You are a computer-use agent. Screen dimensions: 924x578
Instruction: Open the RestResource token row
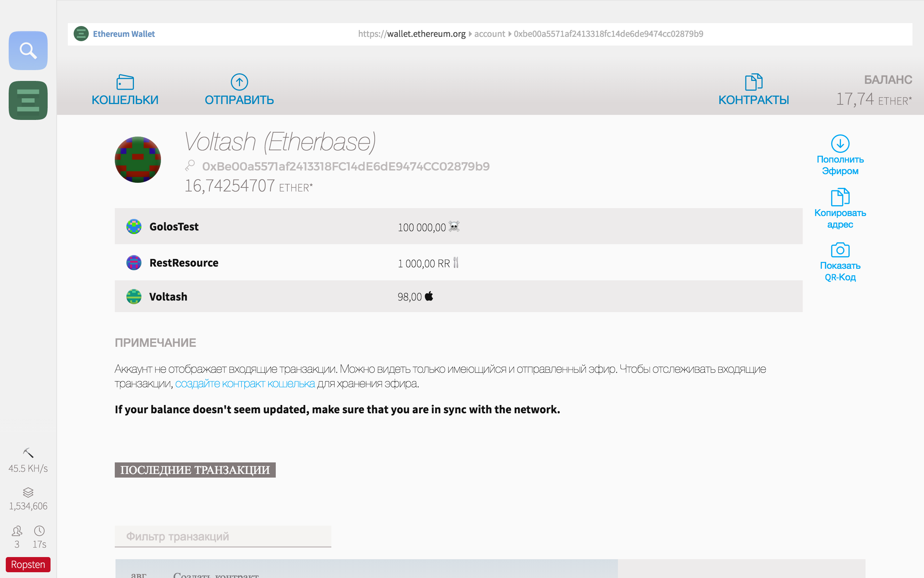[x=458, y=263]
